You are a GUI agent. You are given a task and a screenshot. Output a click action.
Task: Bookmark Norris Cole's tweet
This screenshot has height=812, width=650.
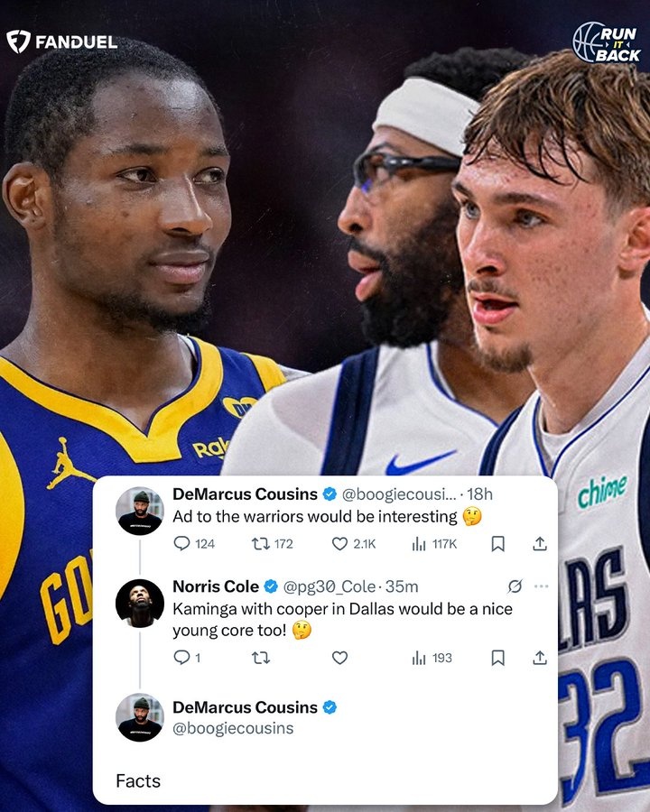[x=497, y=658]
